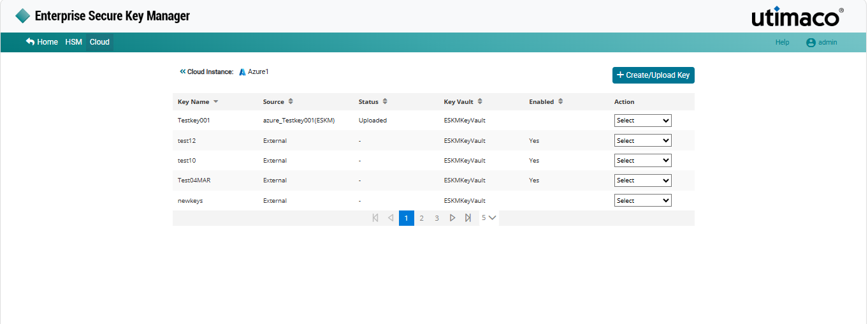
Task: Go to page 2
Action: tap(421, 218)
